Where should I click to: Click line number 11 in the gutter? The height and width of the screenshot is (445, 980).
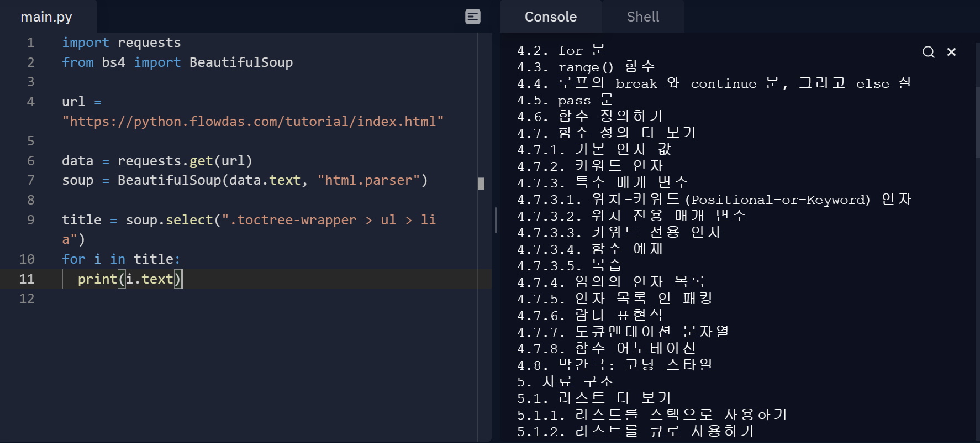27,279
